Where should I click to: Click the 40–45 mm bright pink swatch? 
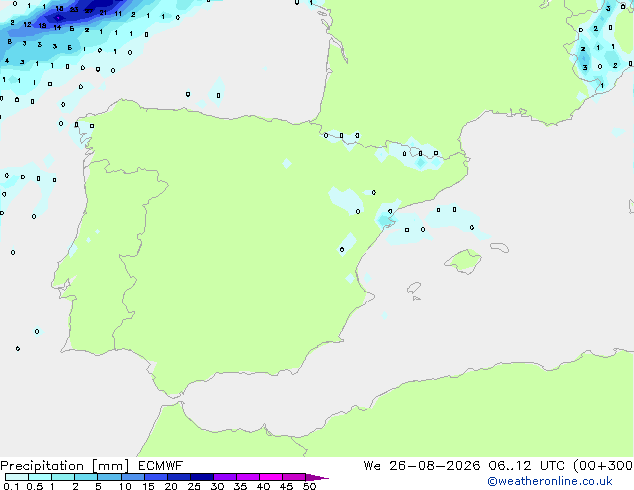tap(271, 477)
